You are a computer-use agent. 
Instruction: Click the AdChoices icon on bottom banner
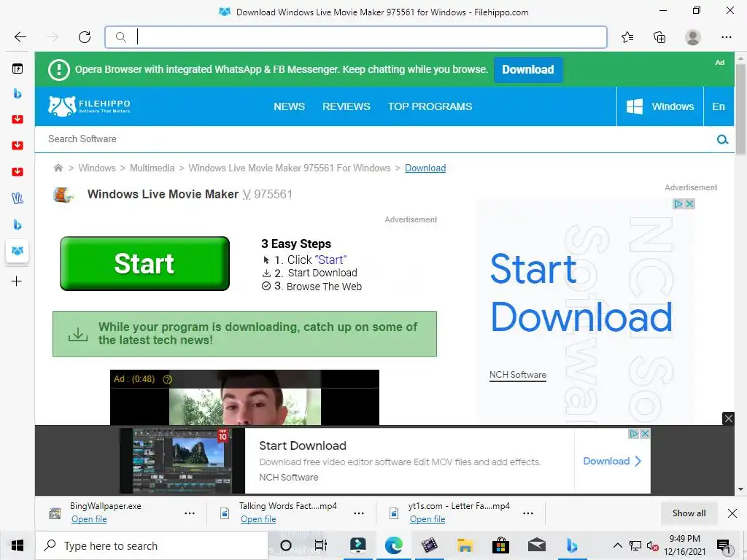(x=634, y=434)
